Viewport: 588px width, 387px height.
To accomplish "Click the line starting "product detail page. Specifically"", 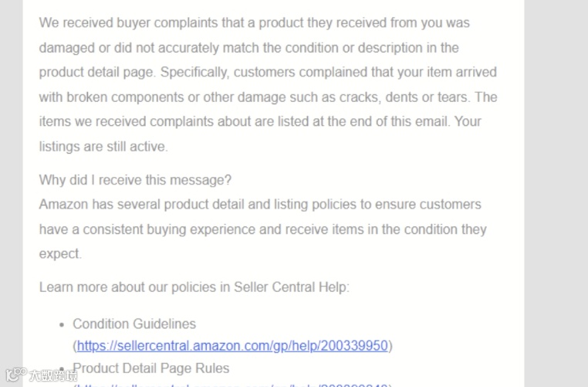I will [268, 72].
